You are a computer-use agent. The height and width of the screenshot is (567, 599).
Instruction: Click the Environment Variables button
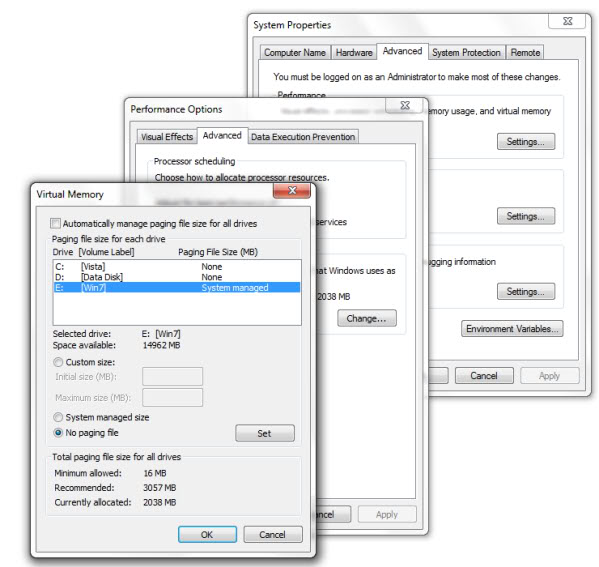[512, 329]
